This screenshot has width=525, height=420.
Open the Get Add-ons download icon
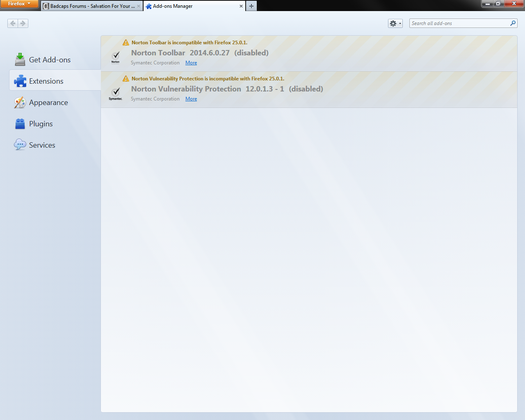click(x=20, y=59)
